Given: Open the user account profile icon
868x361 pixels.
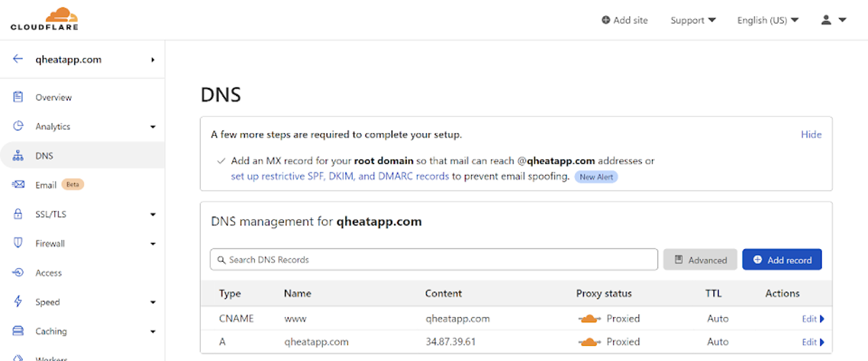Looking at the screenshot, I should point(826,20).
